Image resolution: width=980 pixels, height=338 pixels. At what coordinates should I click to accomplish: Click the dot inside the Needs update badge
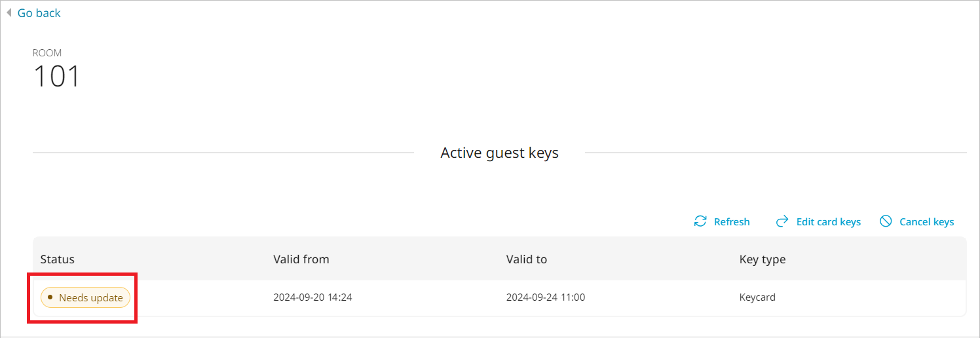coord(50,297)
